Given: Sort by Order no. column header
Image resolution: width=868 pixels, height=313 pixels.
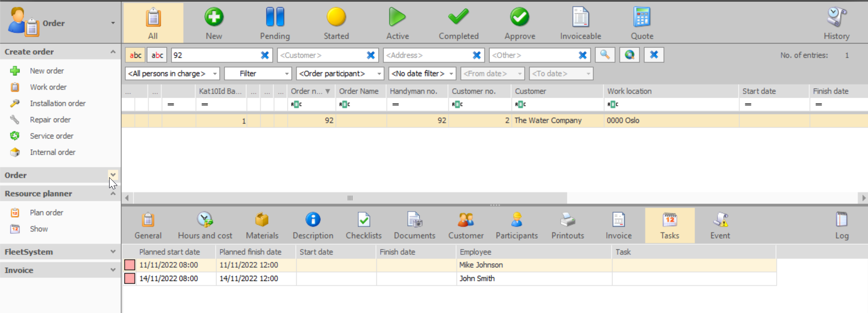Looking at the screenshot, I should pyautogui.click(x=312, y=91).
